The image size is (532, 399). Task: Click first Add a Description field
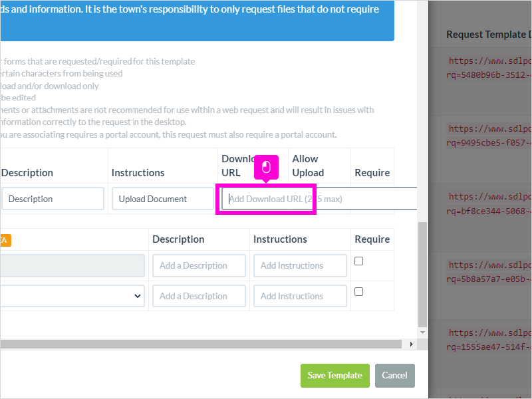[x=199, y=265]
